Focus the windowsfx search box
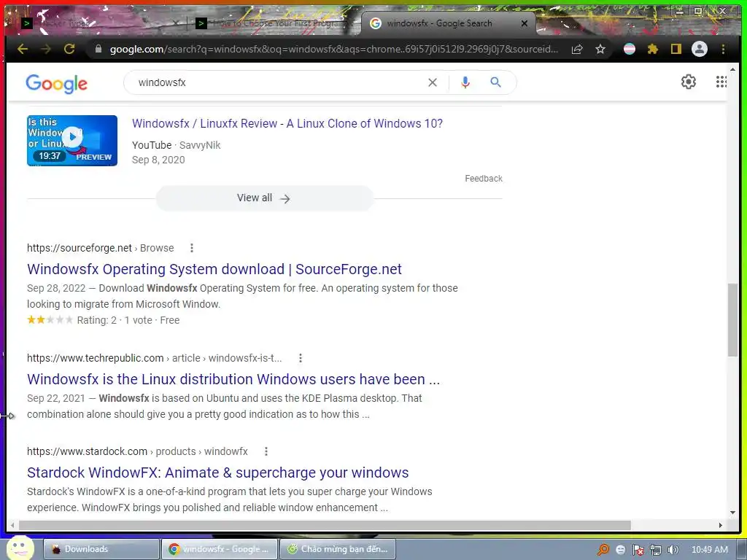Screen dimensions: 747x560 279,82
